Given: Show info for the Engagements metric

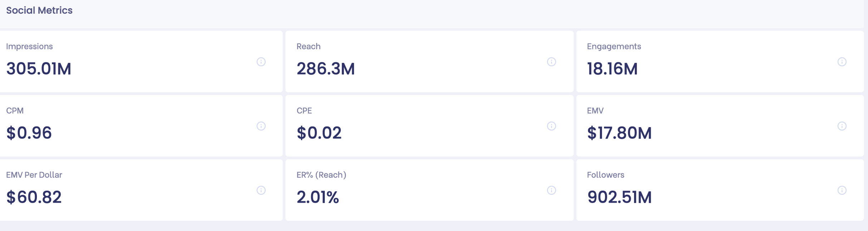Looking at the screenshot, I should coord(842,62).
